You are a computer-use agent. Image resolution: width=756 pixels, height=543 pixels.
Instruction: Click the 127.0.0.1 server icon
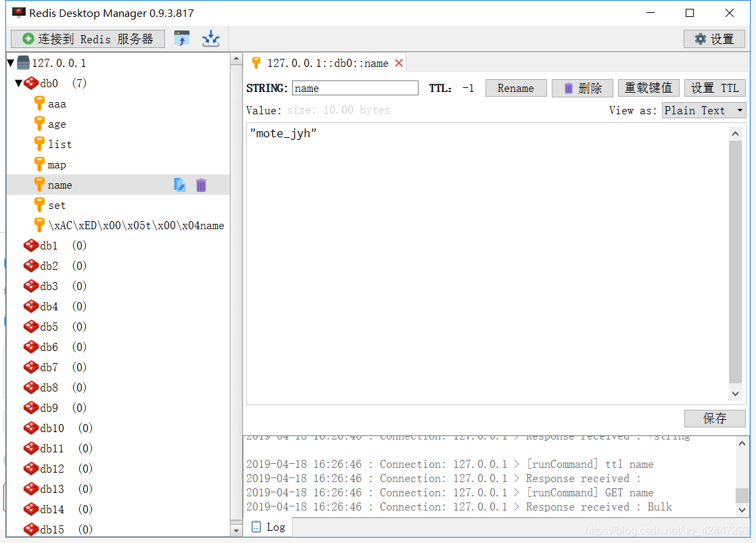click(23, 63)
